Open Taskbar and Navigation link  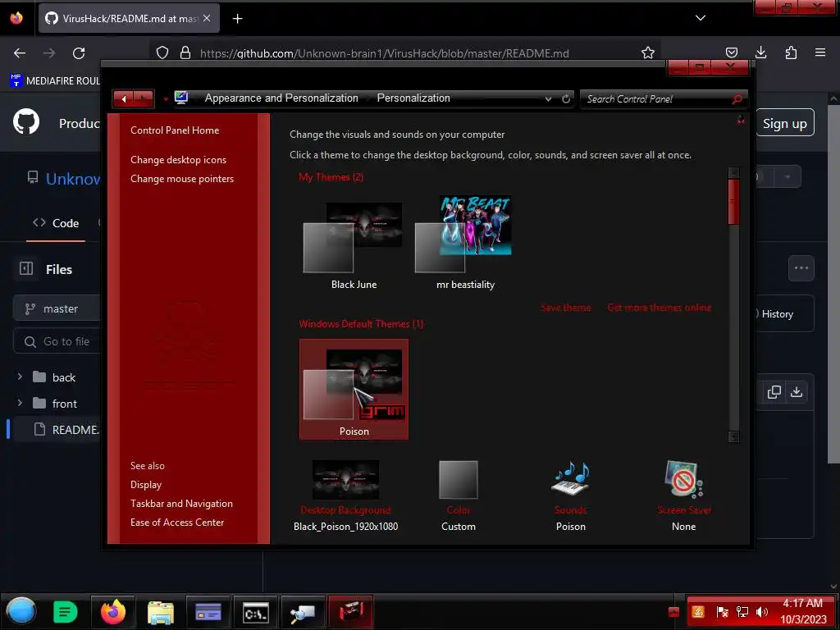[181, 504]
